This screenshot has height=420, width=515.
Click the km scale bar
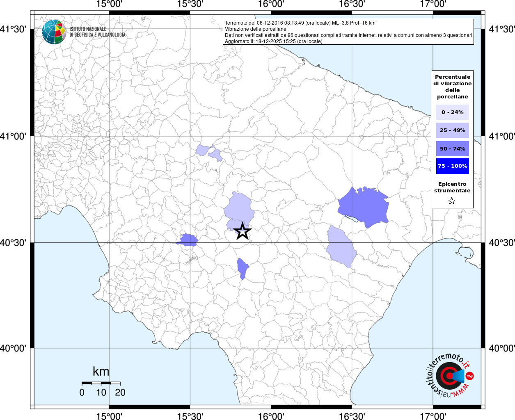click(101, 383)
